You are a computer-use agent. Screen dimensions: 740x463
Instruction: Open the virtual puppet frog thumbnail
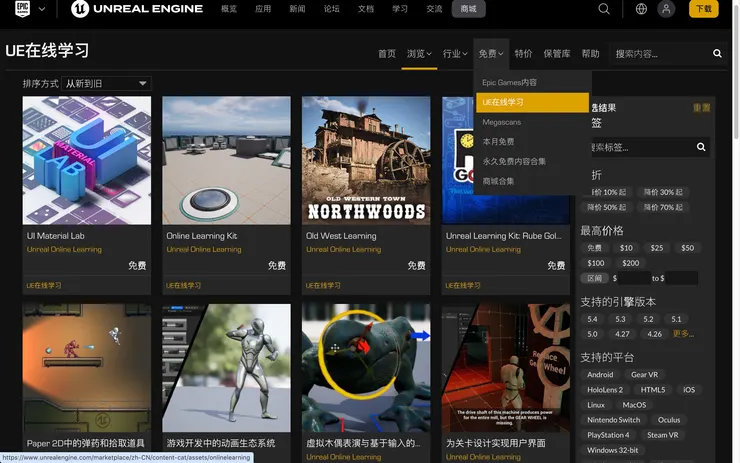[x=366, y=368]
